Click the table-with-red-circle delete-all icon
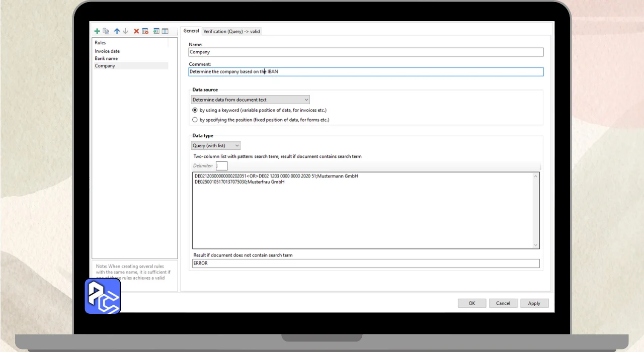Viewport: 644px width, 352px height. coord(145,31)
